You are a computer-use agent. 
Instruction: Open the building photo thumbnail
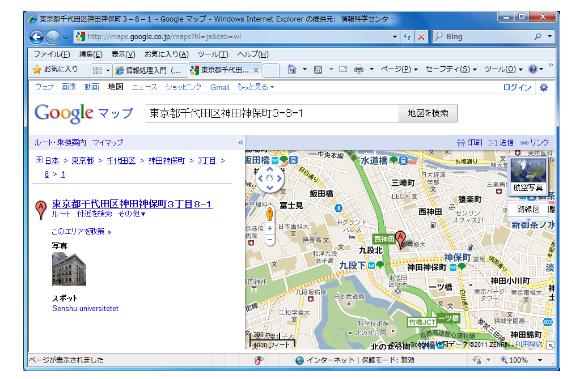tap(69, 269)
